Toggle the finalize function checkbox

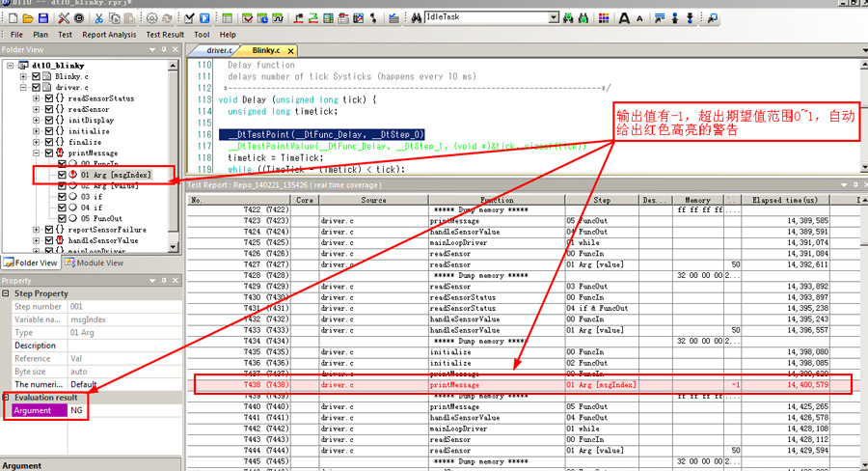49,142
